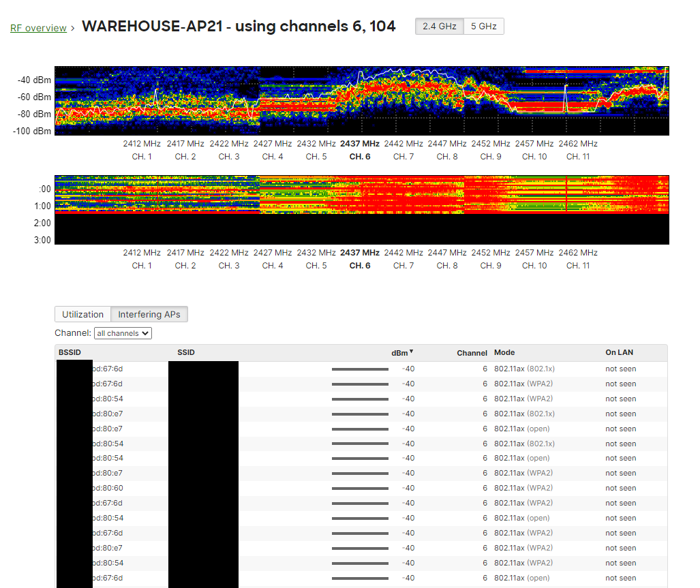The height and width of the screenshot is (588, 700).
Task: Click bold CH. 6 label under spectrum graph
Action: coord(360,157)
